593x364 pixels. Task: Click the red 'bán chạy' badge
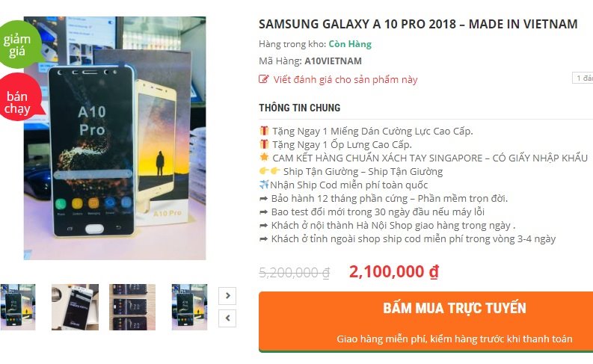coord(19,98)
